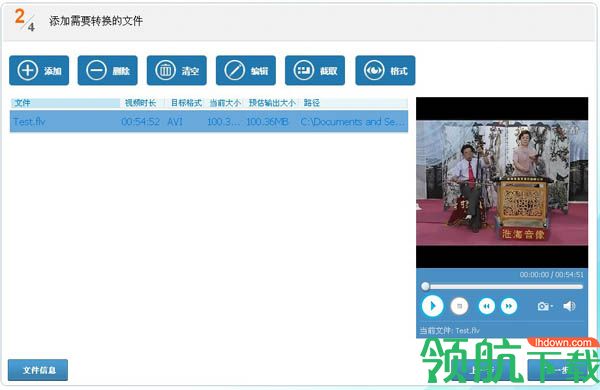
Task: Sort by 当前大小 column header
Action: (225, 103)
